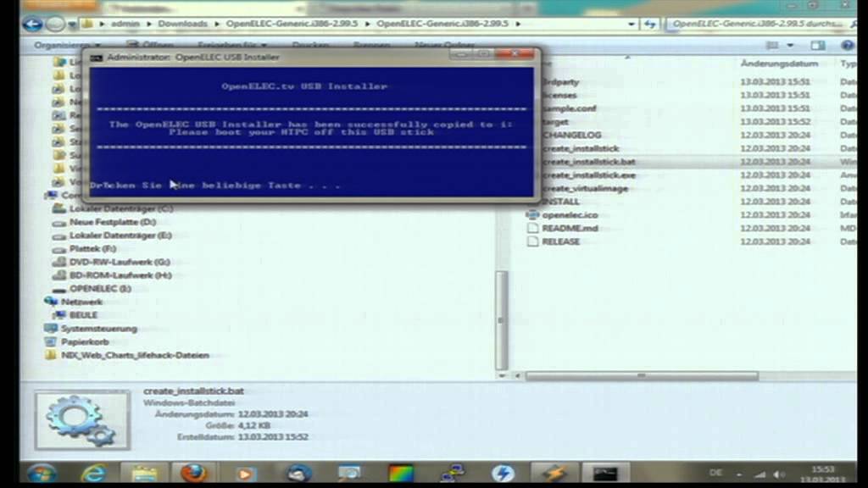This screenshot has height=488, width=868.
Task: Select Netzwerk in the navigation tree
Action: click(81, 302)
